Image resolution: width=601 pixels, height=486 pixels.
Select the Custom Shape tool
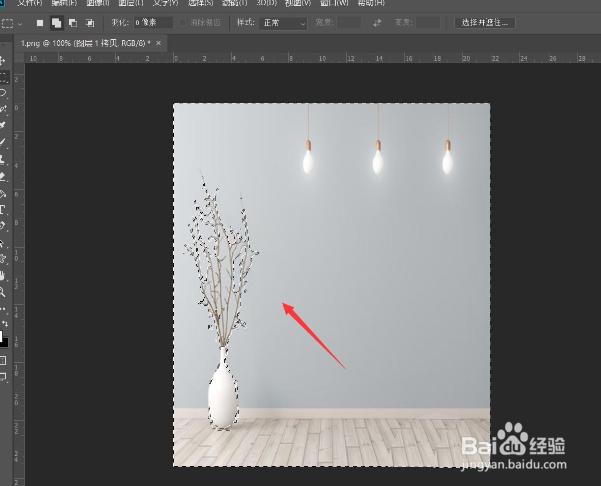[x=3, y=259]
